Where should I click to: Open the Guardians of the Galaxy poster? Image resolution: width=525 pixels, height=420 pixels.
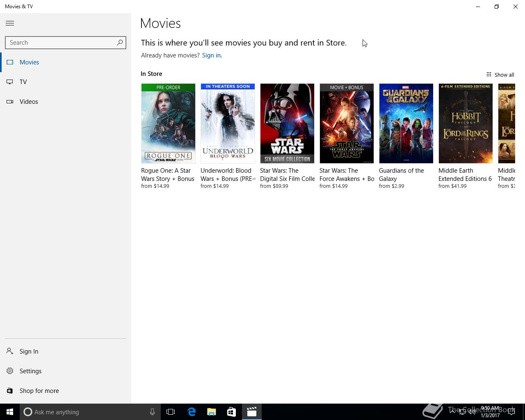(x=406, y=123)
